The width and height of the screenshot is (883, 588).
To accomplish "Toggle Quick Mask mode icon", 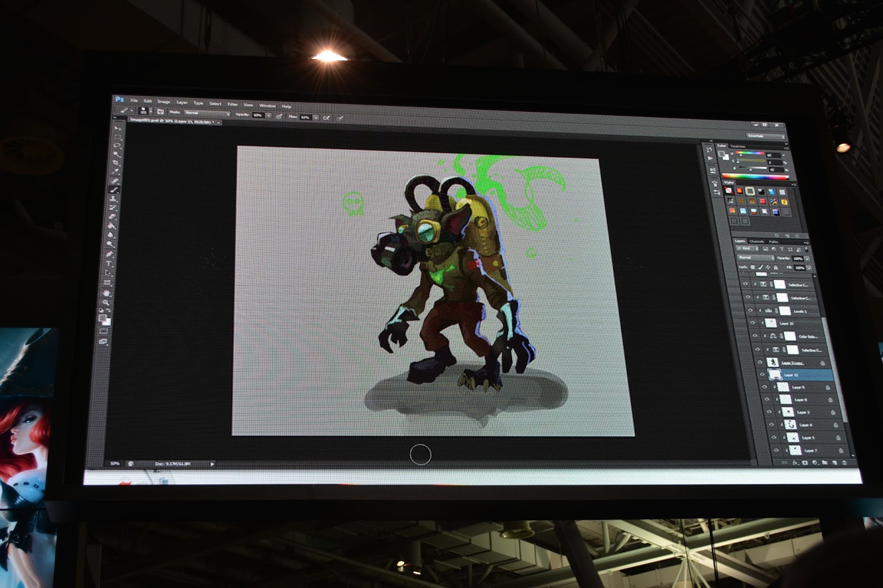I will click(104, 332).
